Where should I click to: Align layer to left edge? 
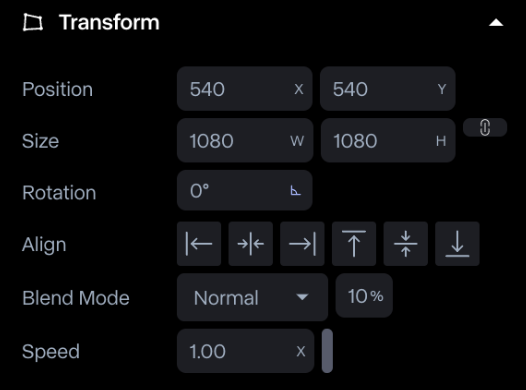[x=199, y=244]
